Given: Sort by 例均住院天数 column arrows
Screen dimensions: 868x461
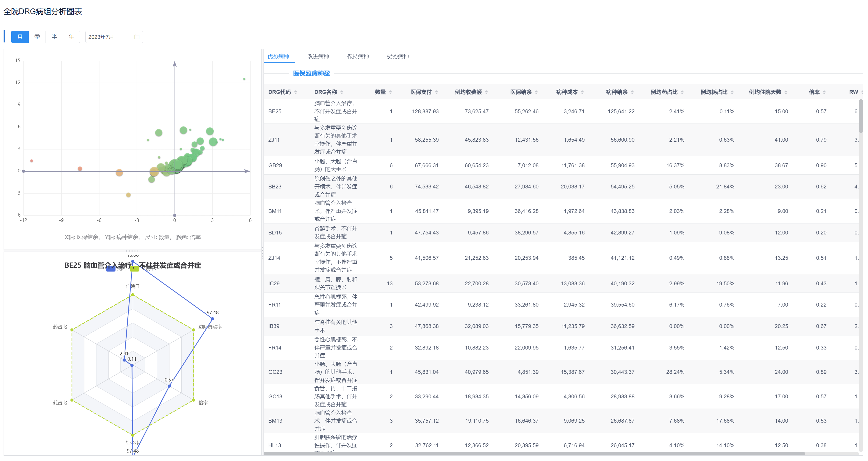Looking at the screenshot, I should [786, 92].
